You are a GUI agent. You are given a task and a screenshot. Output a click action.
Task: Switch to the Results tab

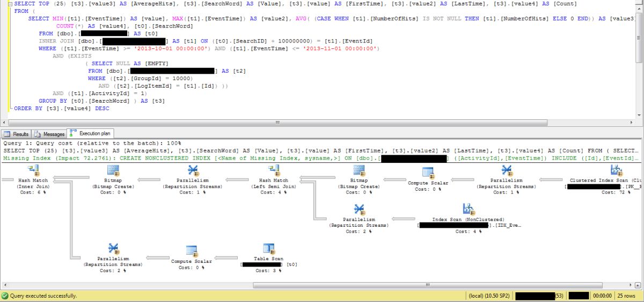coord(17,134)
